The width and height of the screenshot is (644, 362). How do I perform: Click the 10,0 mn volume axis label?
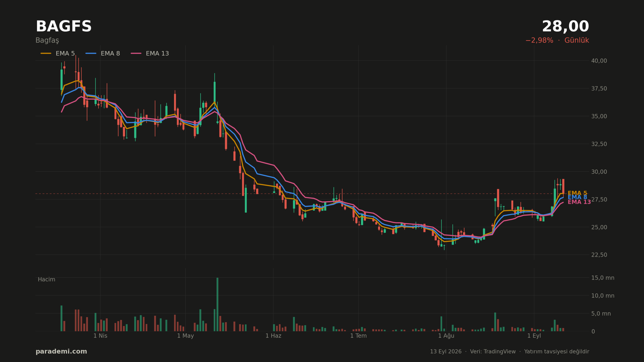click(603, 296)
